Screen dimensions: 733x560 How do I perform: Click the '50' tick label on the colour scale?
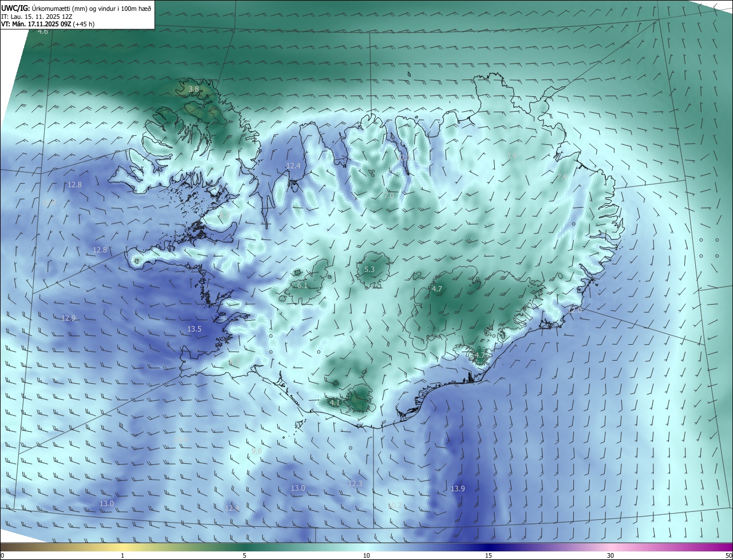coord(728,555)
